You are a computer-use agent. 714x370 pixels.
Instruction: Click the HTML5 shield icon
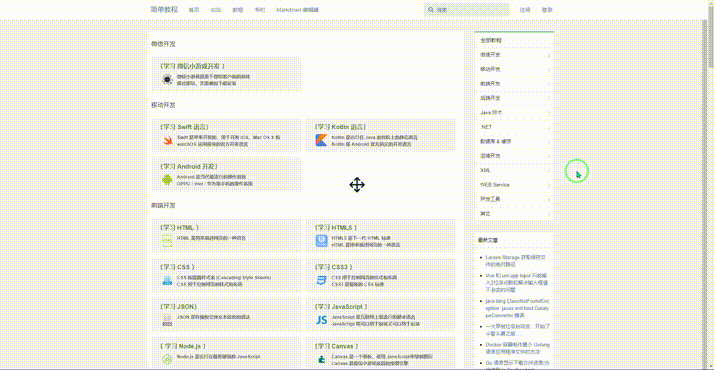(321, 241)
